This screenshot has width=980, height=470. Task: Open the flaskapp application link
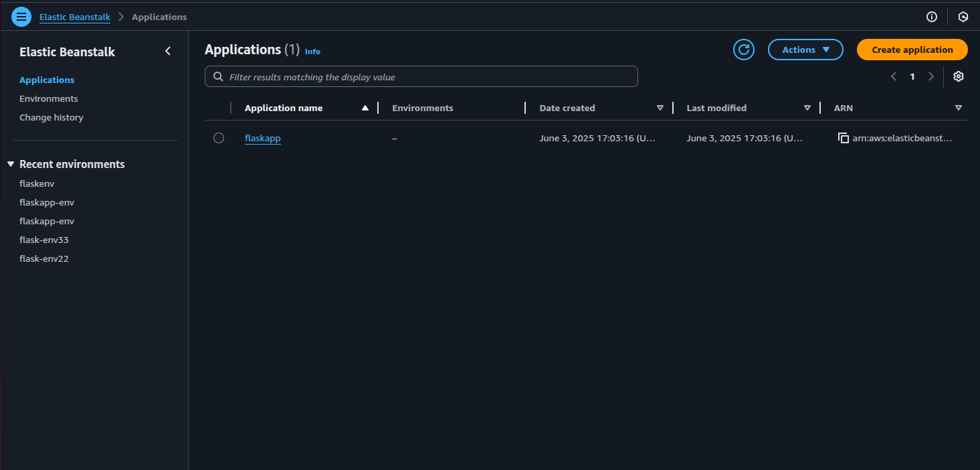tap(263, 138)
